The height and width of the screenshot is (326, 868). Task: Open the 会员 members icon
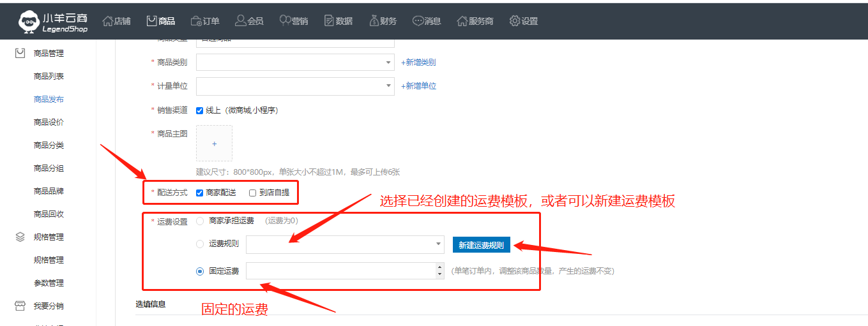point(241,21)
